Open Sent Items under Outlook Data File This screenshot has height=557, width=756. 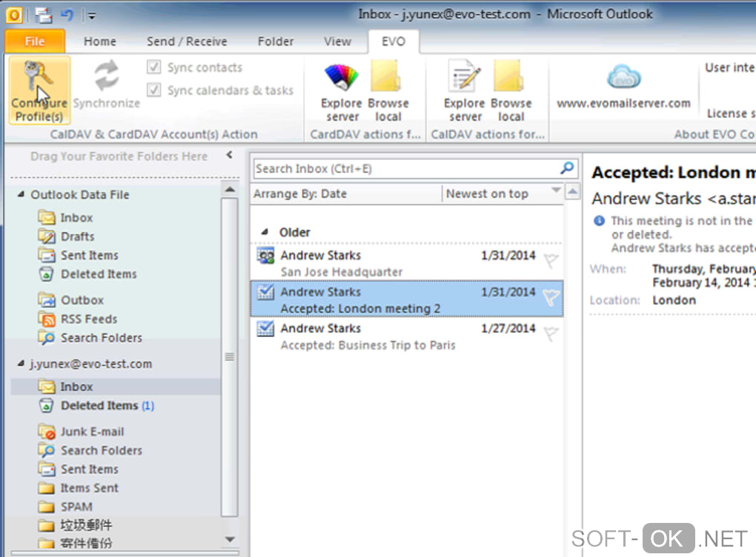(89, 256)
